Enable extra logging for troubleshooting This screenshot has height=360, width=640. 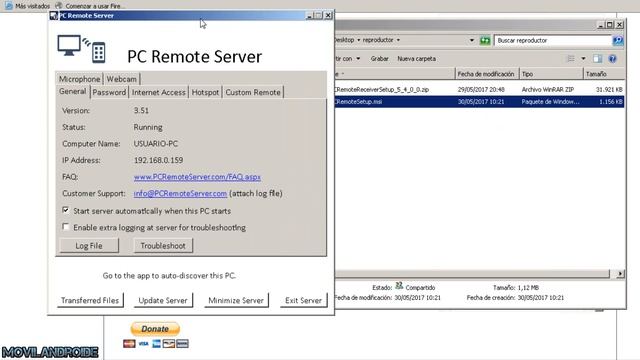click(65, 227)
